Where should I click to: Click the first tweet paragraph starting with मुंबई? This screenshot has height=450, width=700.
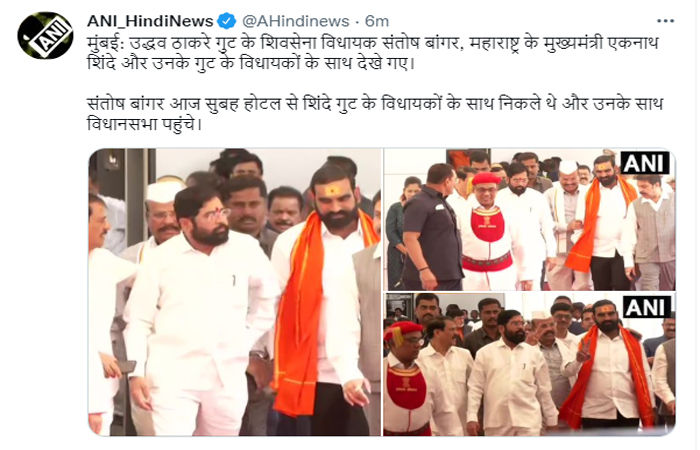click(373, 53)
